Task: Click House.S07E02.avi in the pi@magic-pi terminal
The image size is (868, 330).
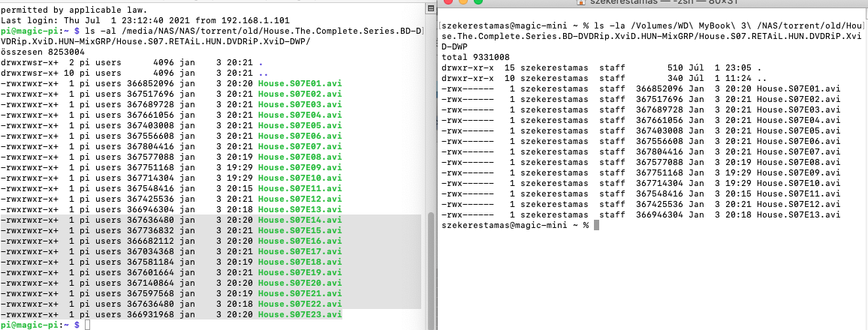Action: click(x=300, y=94)
